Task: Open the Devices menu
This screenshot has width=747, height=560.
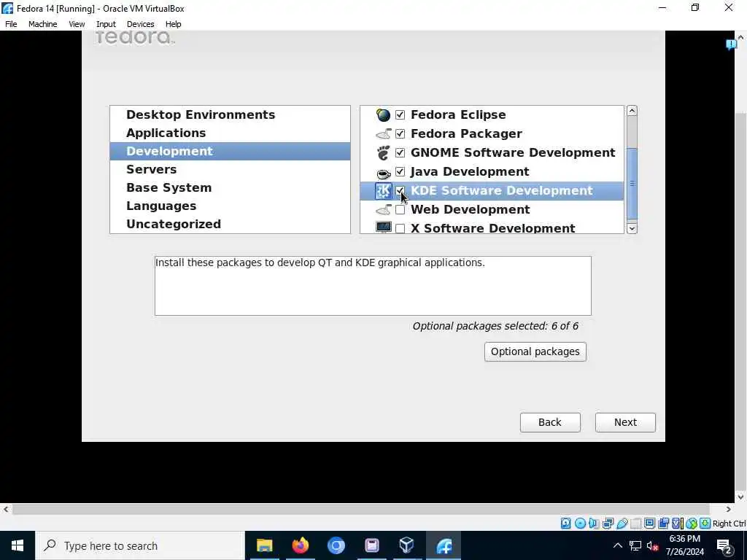Action: pyautogui.click(x=141, y=24)
